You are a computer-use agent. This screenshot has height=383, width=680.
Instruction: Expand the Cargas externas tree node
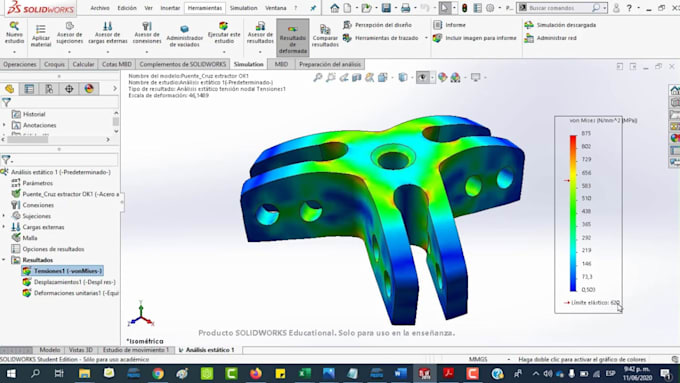[x=4, y=227]
